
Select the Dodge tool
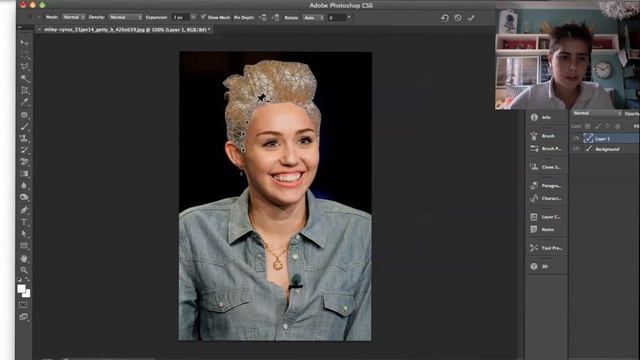(x=24, y=198)
